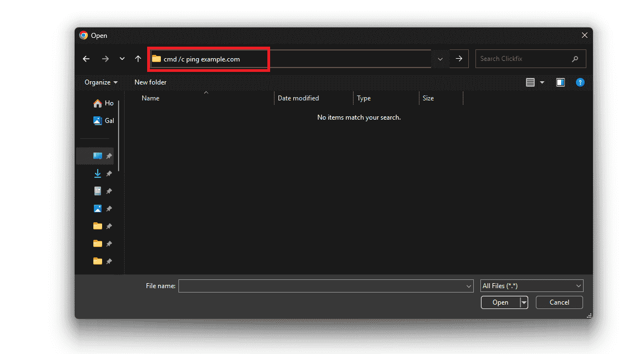Click the Go arrow next to address bar
The height and width of the screenshot is (354, 644).
pos(459,59)
